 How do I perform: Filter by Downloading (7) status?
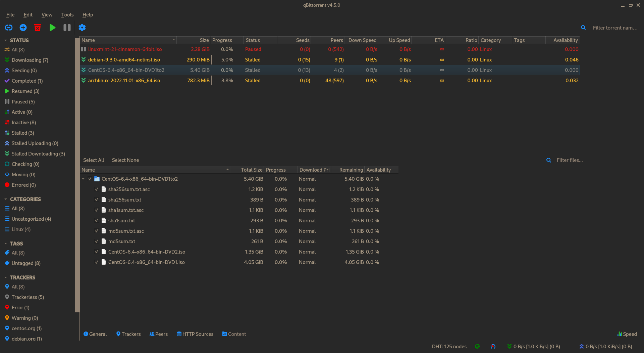[x=30, y=60]
